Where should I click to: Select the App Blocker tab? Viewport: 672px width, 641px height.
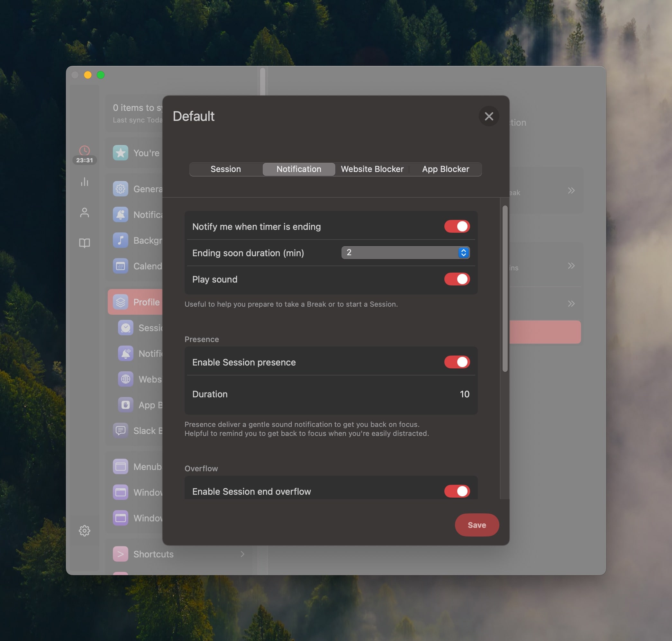tap(445, 169)
